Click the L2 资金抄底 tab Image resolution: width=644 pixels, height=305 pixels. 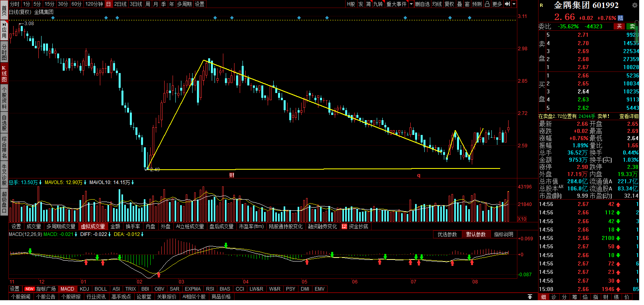coord(355,226)
